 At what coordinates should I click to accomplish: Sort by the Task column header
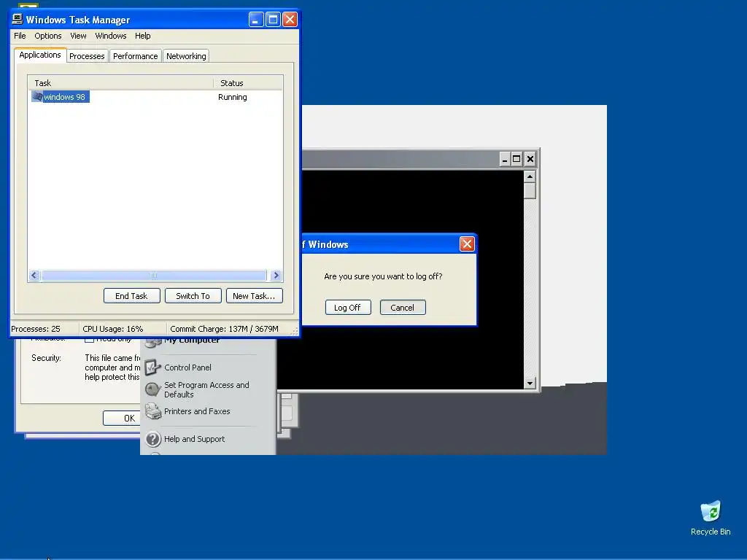pyautogui.click(x=121, y=83)
